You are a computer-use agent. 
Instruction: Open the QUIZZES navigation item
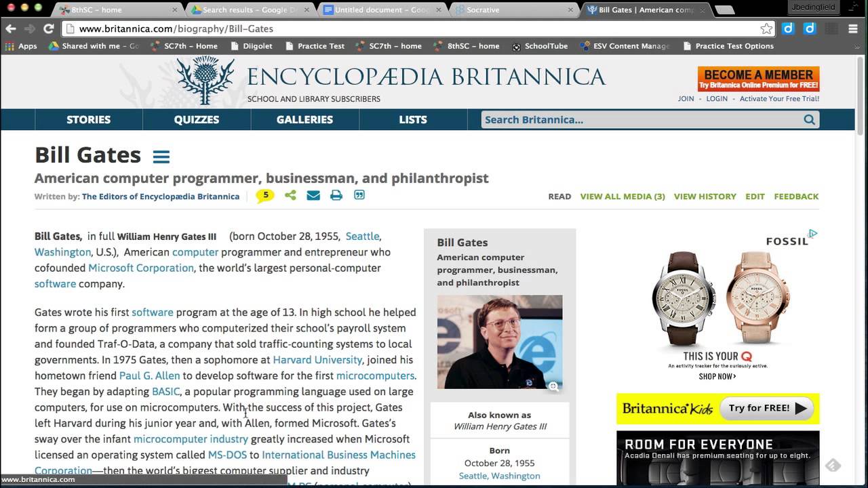pyautogui.click(x=197, y=119)
